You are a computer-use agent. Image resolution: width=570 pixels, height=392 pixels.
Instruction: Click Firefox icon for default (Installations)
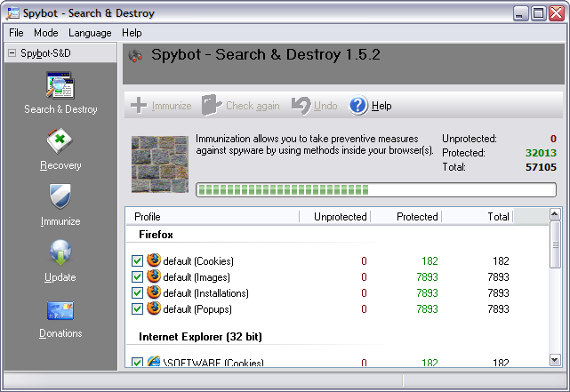pos(154,292)
